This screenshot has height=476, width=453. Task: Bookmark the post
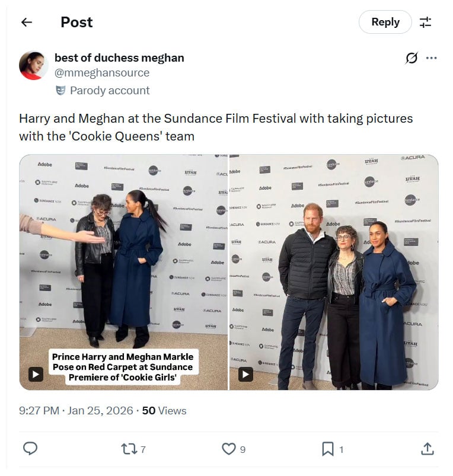[x=327, y=449]
